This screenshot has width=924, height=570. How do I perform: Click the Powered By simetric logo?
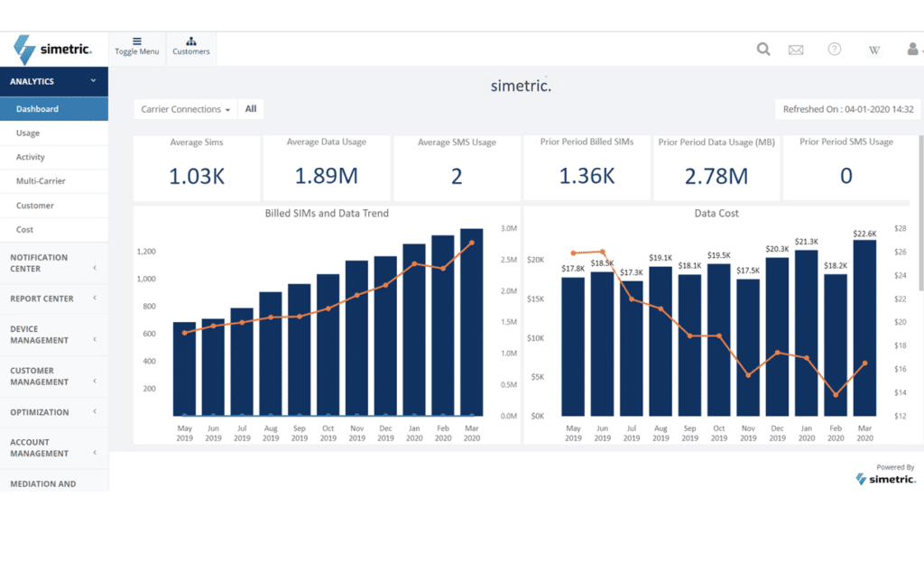(886, 479)
